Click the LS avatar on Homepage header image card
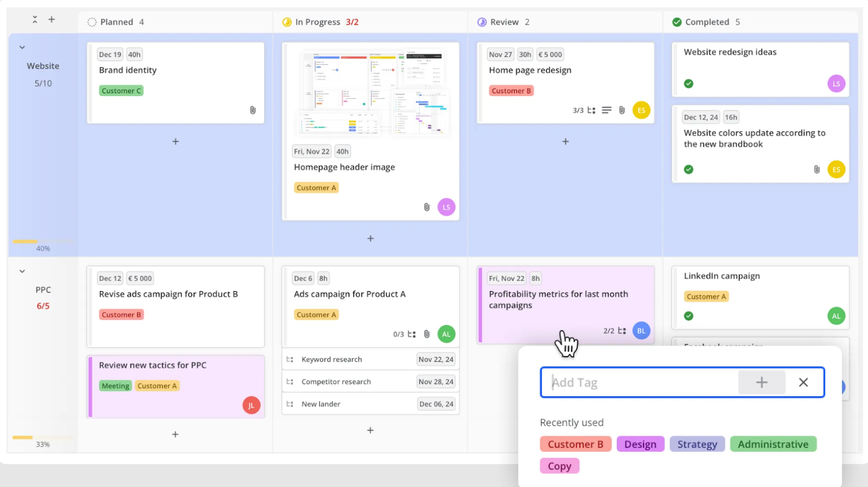The width and height of the screenshot is (868, 487). (x=446, y=207)
